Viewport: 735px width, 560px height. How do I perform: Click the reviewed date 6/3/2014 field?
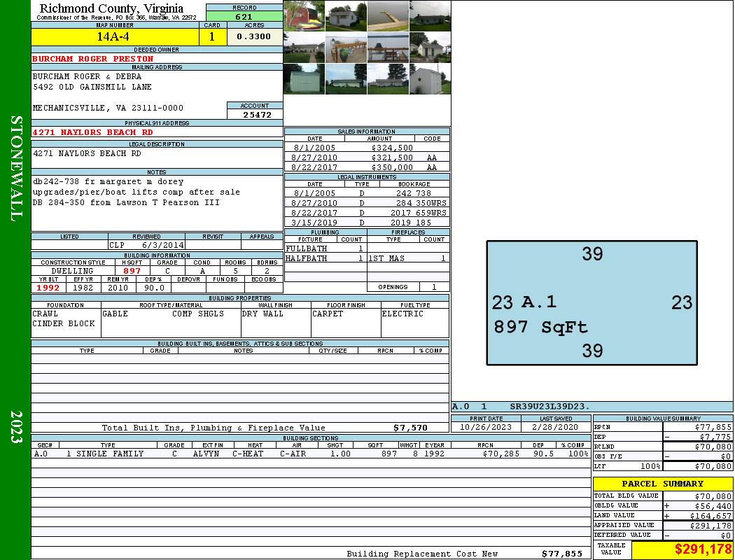click(x=146, y=246)
